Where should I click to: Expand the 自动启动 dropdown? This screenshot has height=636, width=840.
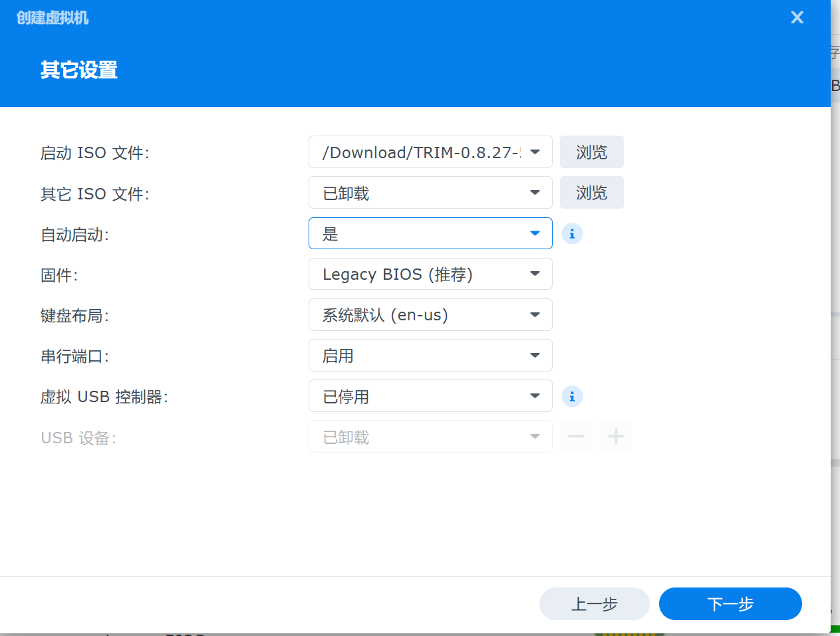click(x=430, y=233)
